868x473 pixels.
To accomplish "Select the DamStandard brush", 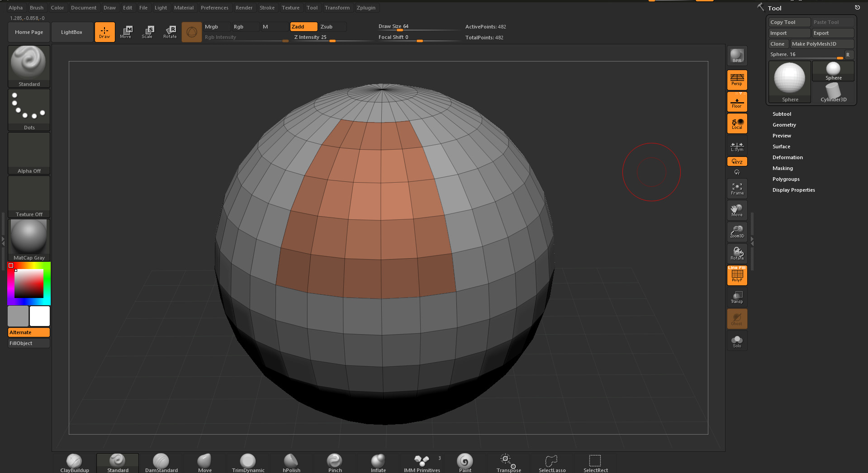I will 161,461.
